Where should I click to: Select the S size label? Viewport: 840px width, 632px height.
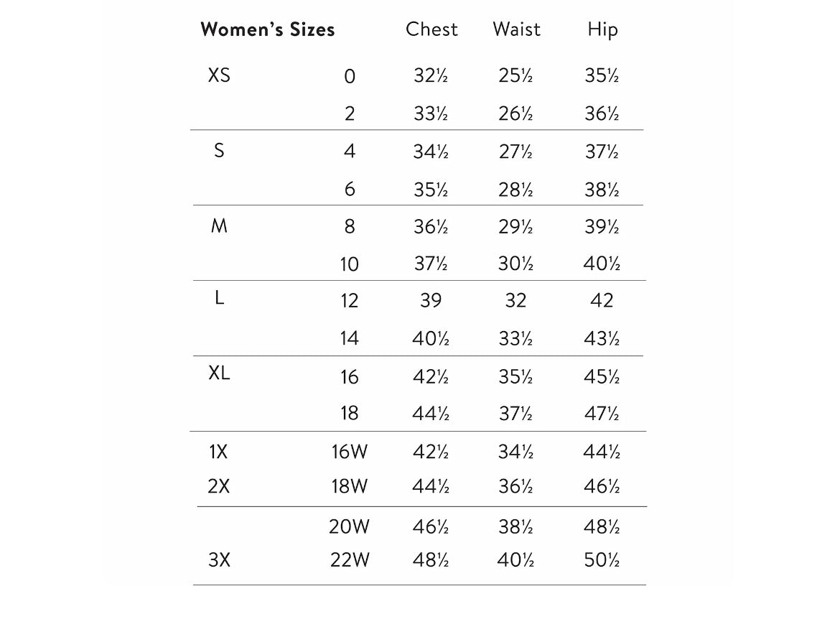pos(219,151)
